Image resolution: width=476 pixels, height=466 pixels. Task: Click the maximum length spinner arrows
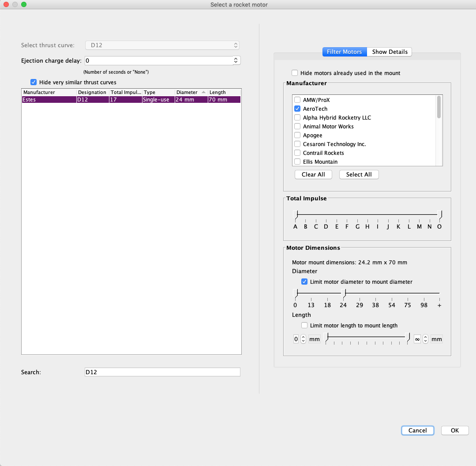[x=425, y=339]
